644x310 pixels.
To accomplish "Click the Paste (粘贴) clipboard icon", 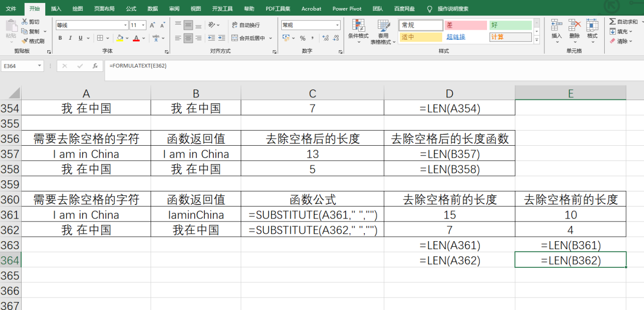I will tap(11, 25).
